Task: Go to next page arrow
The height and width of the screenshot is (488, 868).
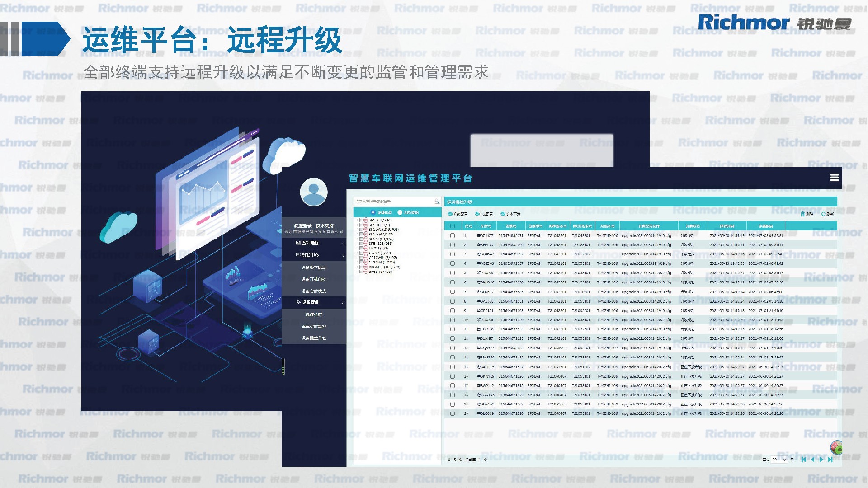Action: [821, 460]
